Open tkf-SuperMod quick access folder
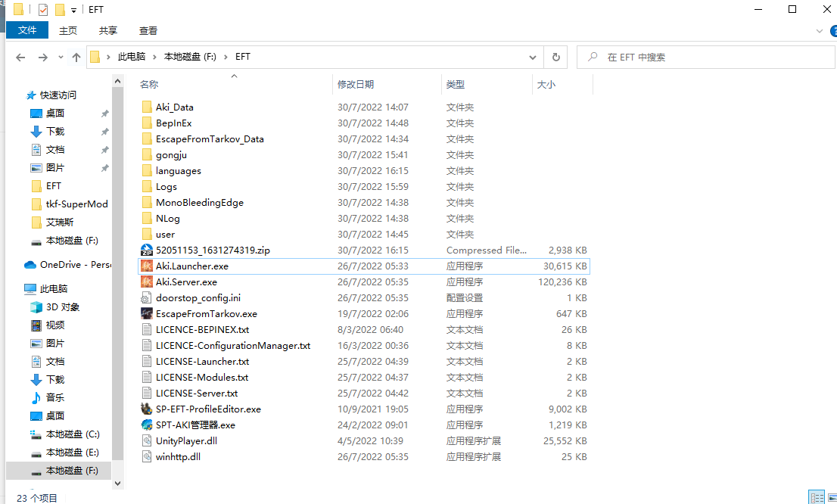 pyautogui.click(x=77, y=204)
